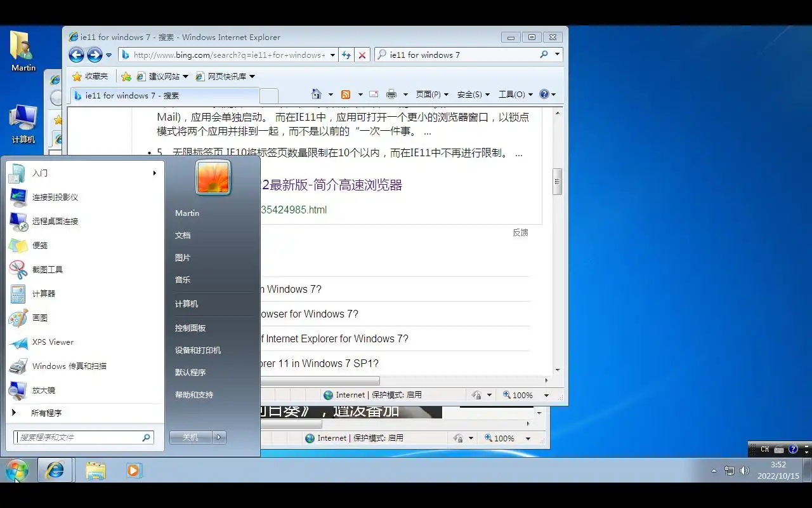Viewport: 812px width, 508px height.
Task: Launch 连接到投影仪
Action: 84,197
